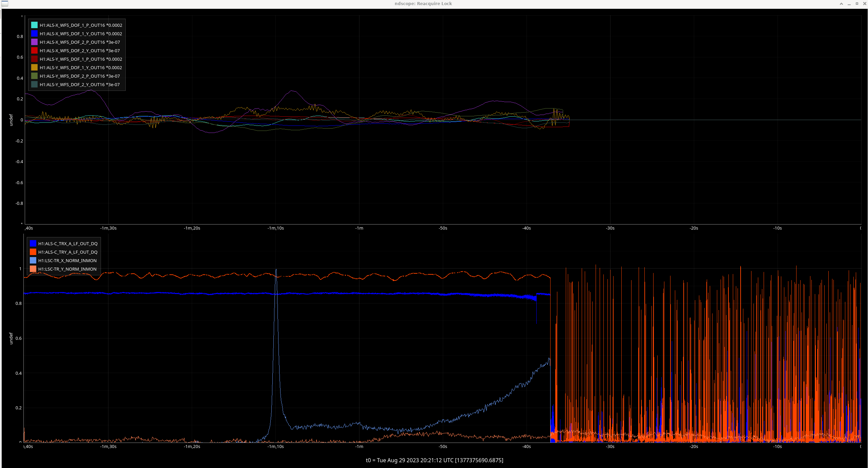Image resolution: width=868 pixels, height=468 pixels.
Task: Select legend label H1:ALS-X_WFS_DOF_1_Y_OUT16 *0.0002
Action: point(81,34)
